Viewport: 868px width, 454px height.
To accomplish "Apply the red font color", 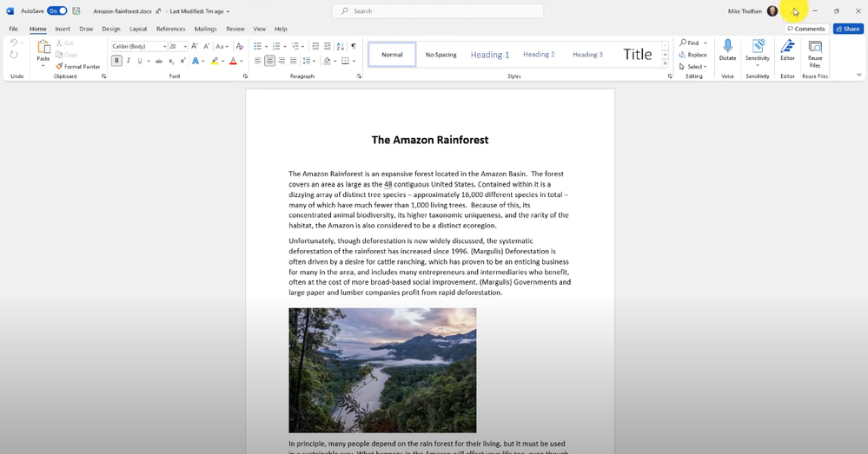I will point(233,61).
